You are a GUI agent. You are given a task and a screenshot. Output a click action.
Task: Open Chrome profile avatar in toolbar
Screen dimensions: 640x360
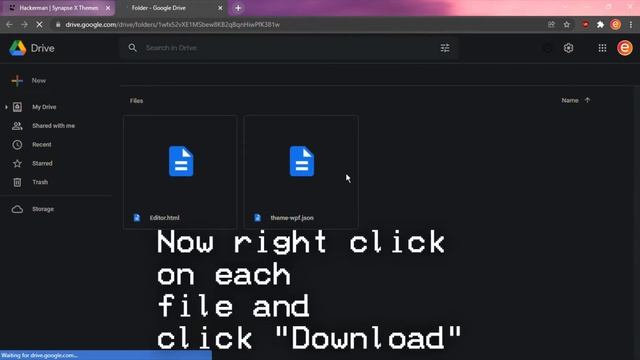(616, 24)
